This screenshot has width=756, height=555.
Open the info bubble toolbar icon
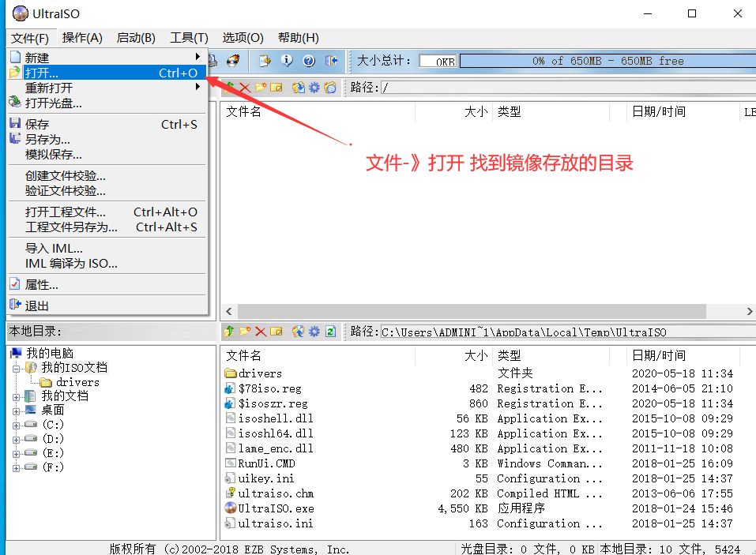[x=287, y=61]
